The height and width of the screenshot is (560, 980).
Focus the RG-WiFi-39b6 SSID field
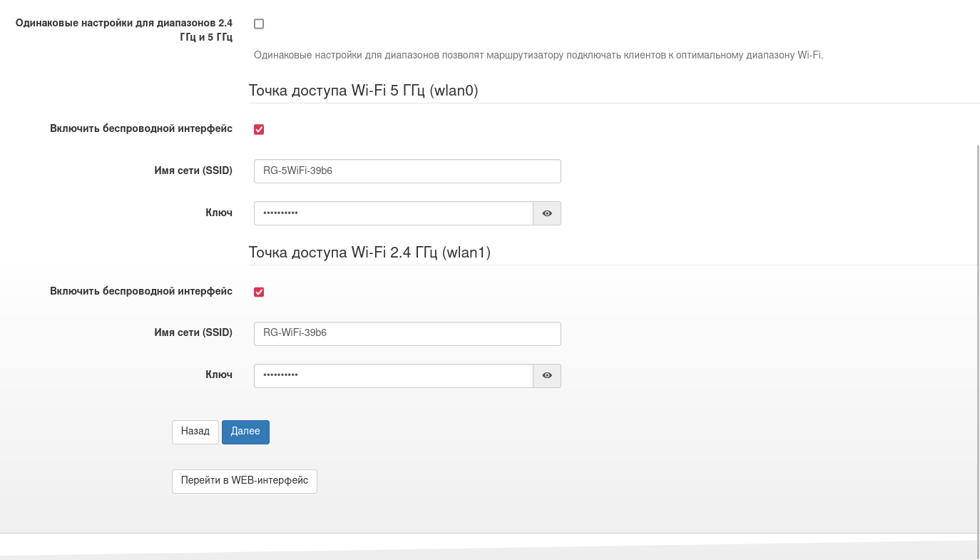coord(407,334)
